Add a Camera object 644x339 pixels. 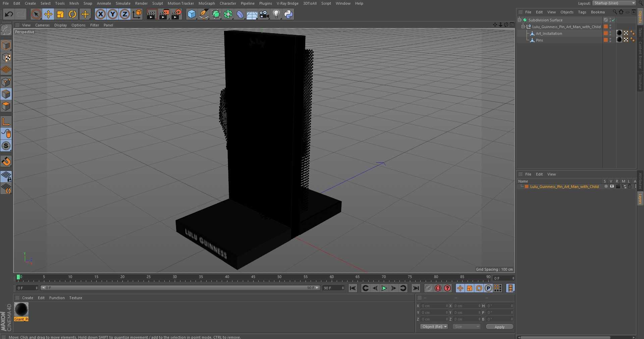tap(264, 14)
